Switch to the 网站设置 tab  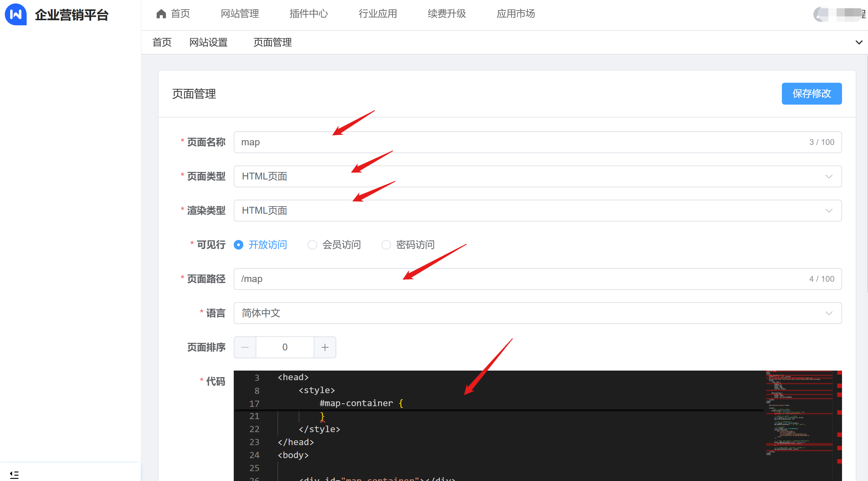208,42
